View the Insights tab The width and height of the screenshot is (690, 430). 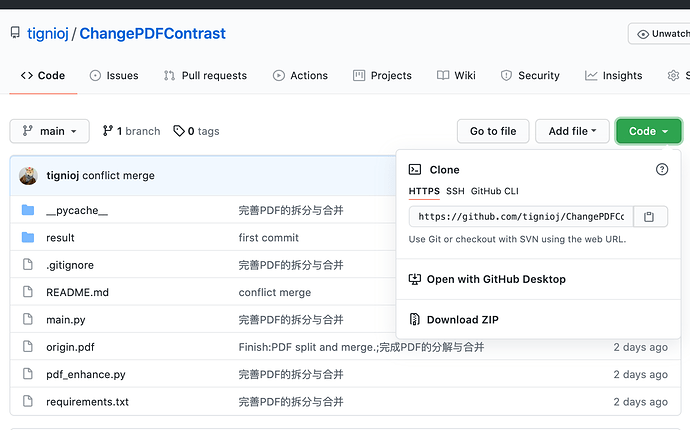(613, 76)
